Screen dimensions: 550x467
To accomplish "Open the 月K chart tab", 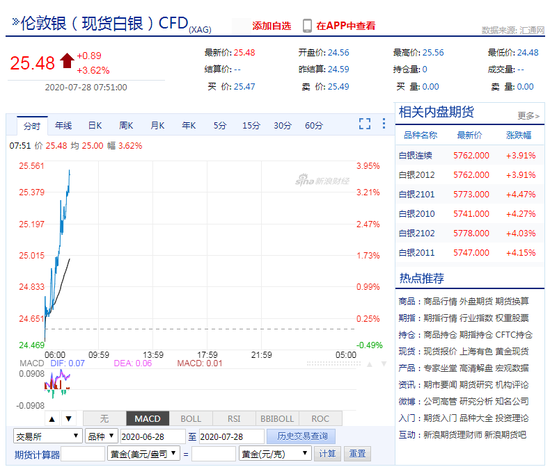I will coord(157,126).
